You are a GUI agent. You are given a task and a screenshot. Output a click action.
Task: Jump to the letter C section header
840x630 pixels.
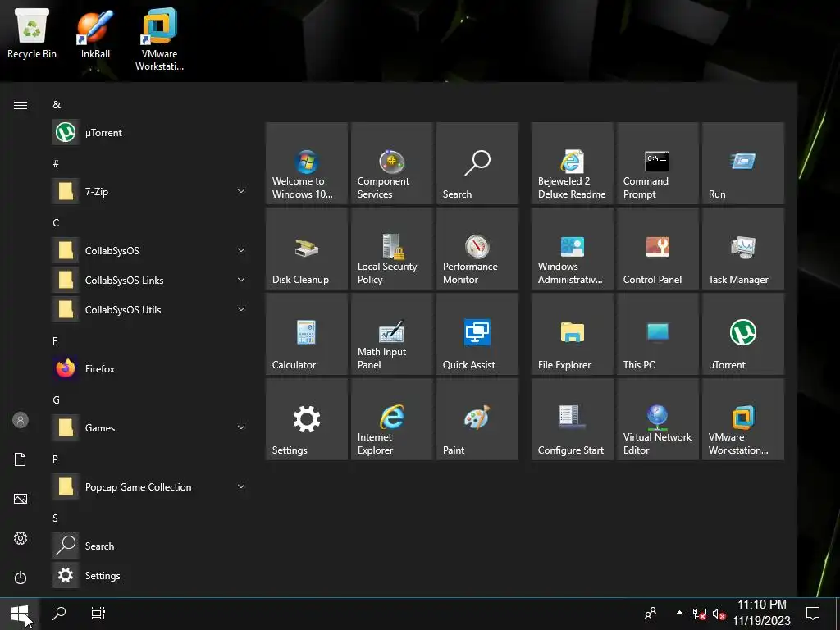click(x=56, y=223)
